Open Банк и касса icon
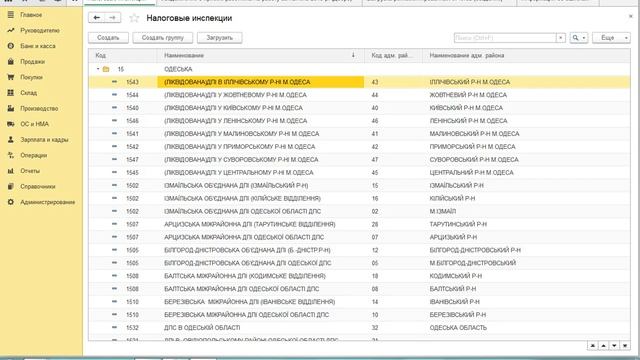This screenshot has width=640, height=360. pos(11,46)
